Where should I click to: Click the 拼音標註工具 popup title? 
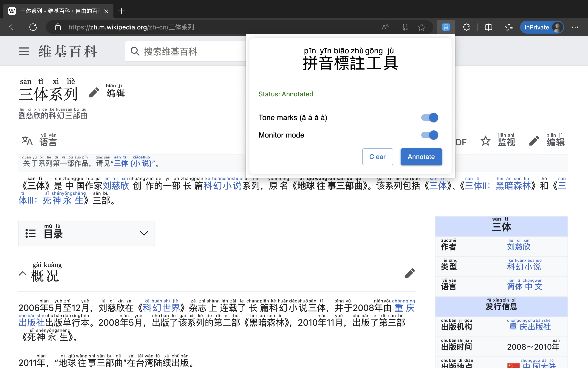point(350,60)
